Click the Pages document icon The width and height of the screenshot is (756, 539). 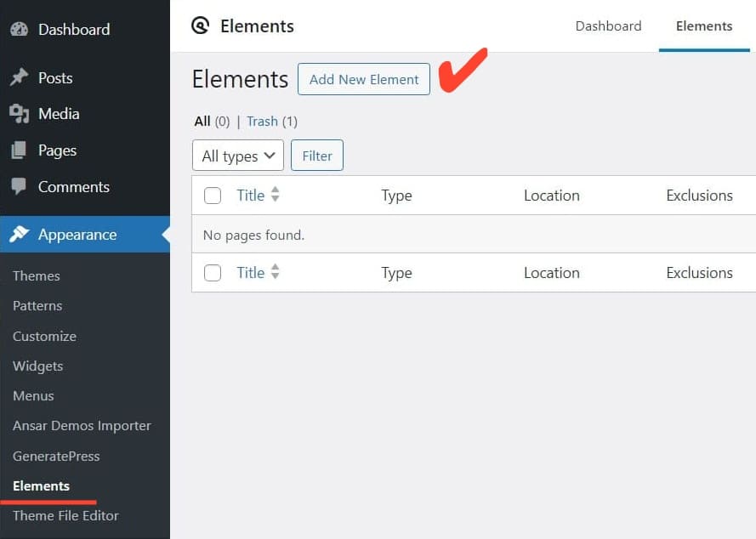coord(19,150)
